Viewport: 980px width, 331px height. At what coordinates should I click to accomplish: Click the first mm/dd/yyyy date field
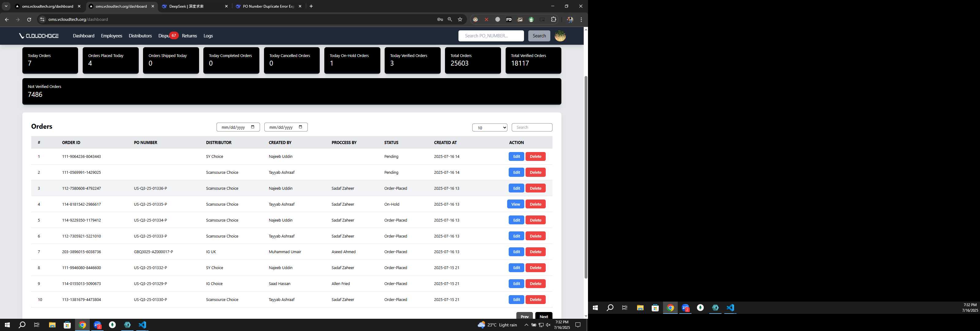[238, 127]
